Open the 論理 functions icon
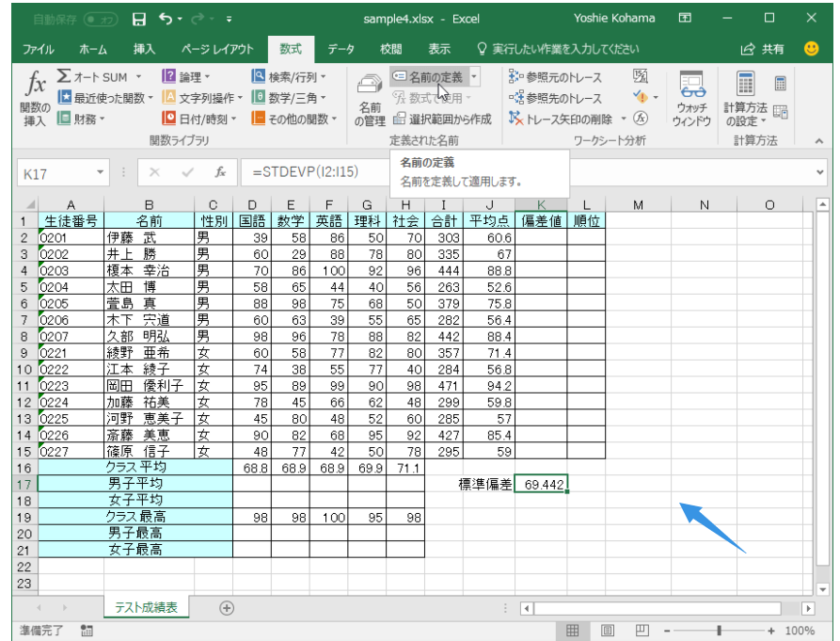 (x=168, y=76)
